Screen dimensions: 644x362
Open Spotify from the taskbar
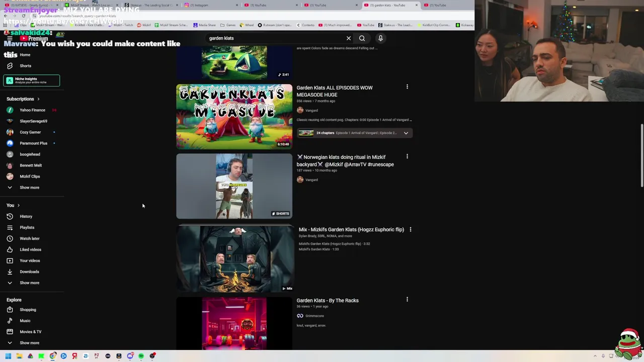pos(141,356)
